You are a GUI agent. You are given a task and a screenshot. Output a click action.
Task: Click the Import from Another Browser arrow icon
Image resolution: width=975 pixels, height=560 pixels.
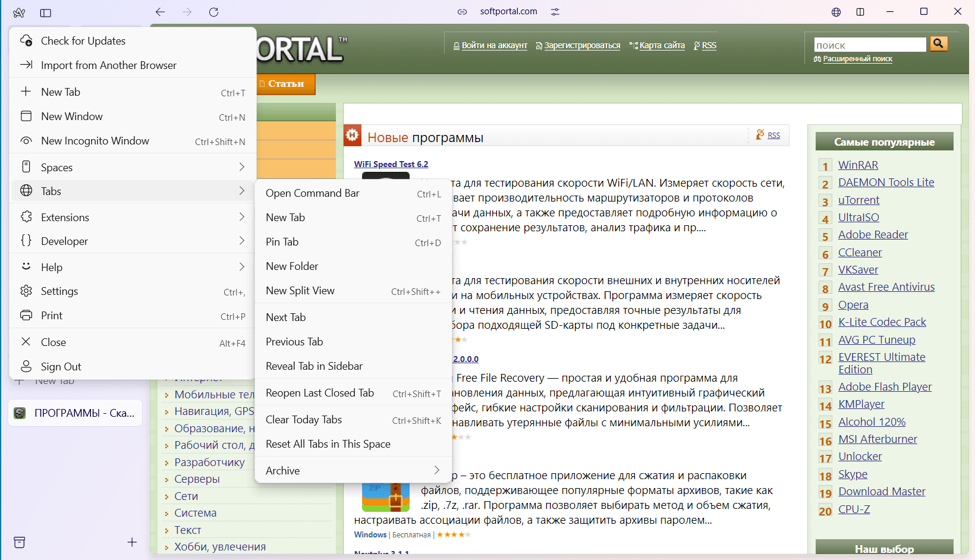click(26, 65)
